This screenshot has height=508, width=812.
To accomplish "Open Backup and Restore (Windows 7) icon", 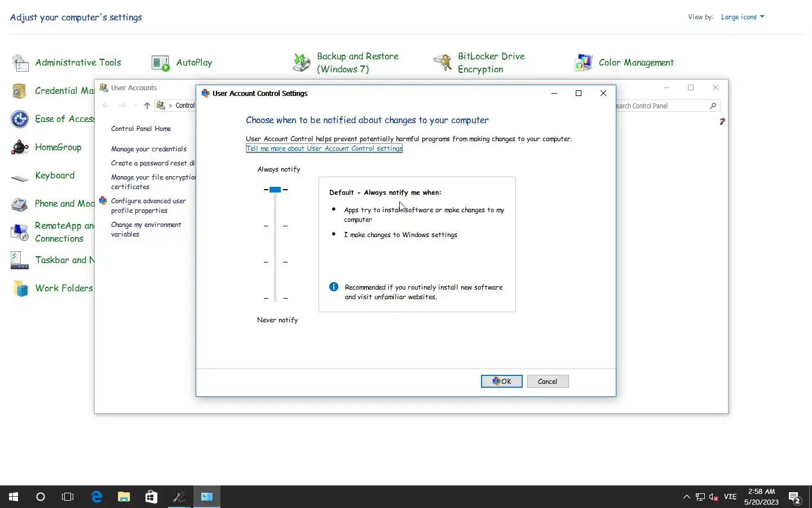I will [302, 63].
